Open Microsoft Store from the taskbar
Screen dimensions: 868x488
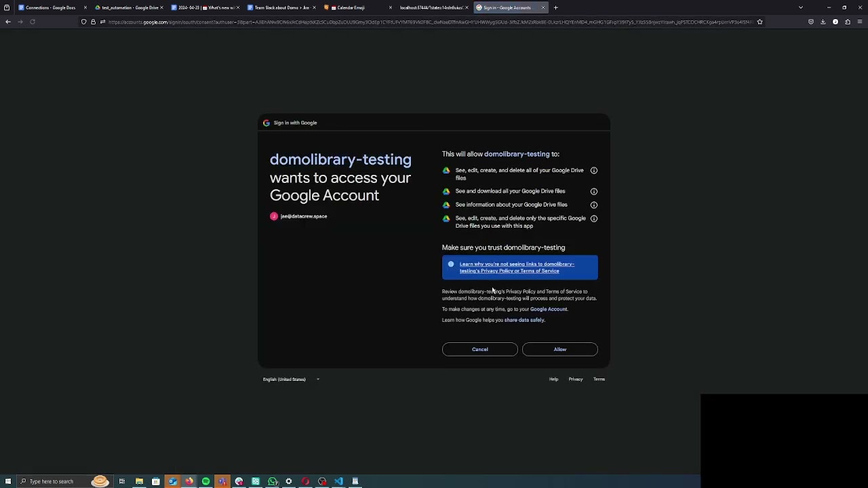(156, 481)
